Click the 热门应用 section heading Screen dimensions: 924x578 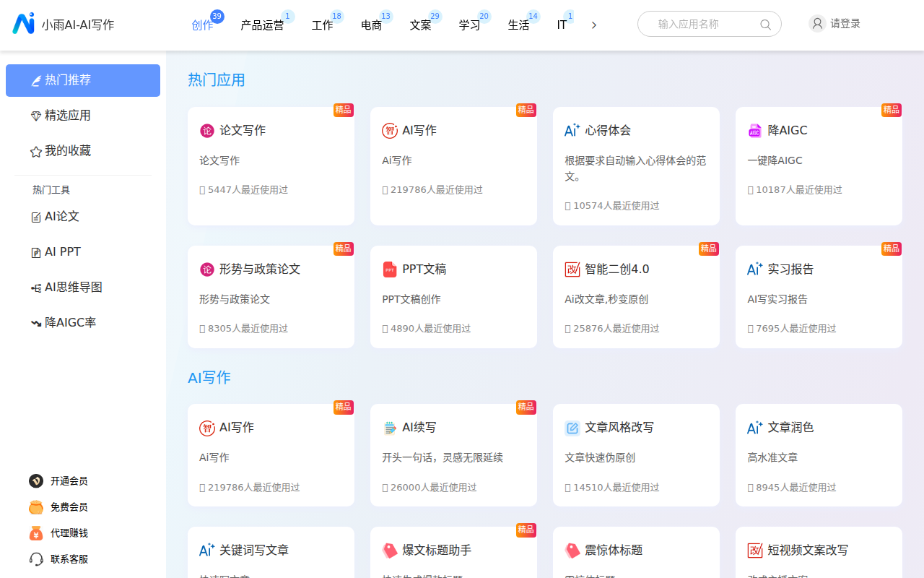point(217,79)
